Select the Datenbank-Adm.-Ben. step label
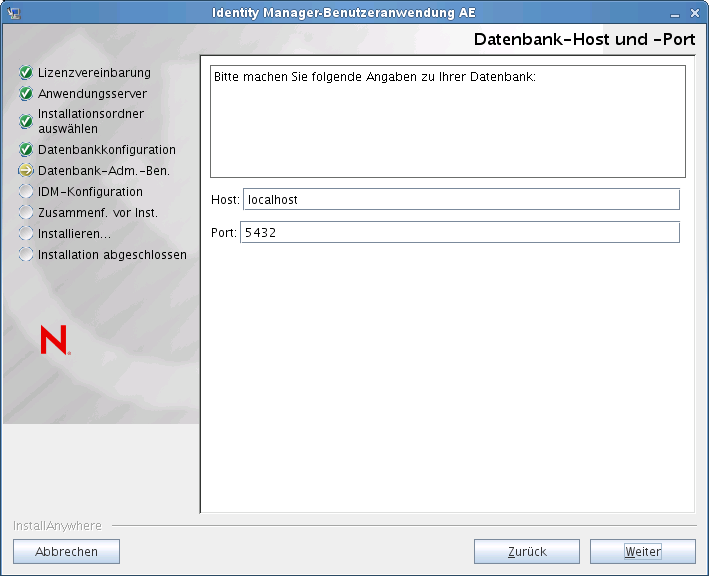Image resolution: width=709 pixels, height=576 pixels. click(x=104, y=171)
